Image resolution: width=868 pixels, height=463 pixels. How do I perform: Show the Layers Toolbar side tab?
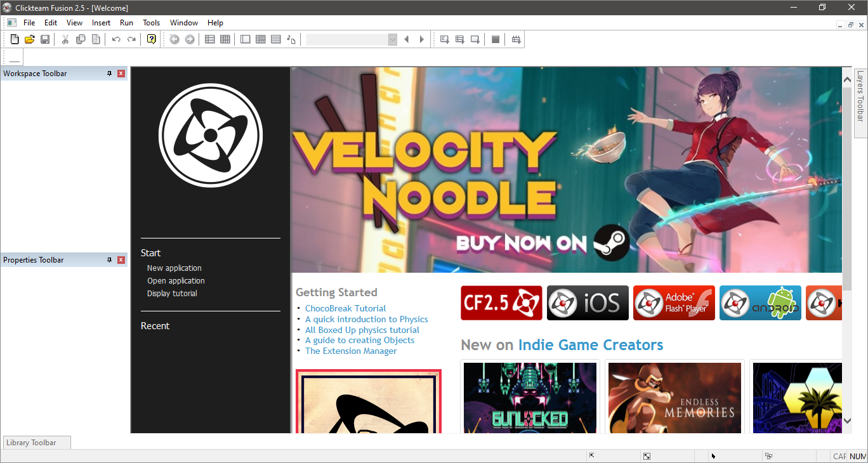860,103
